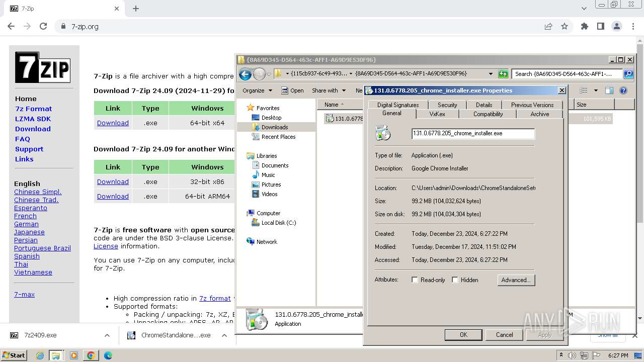644x362 pixels.
Task: Click the volume speaker tray icon
Action: (x=572, y=355)
